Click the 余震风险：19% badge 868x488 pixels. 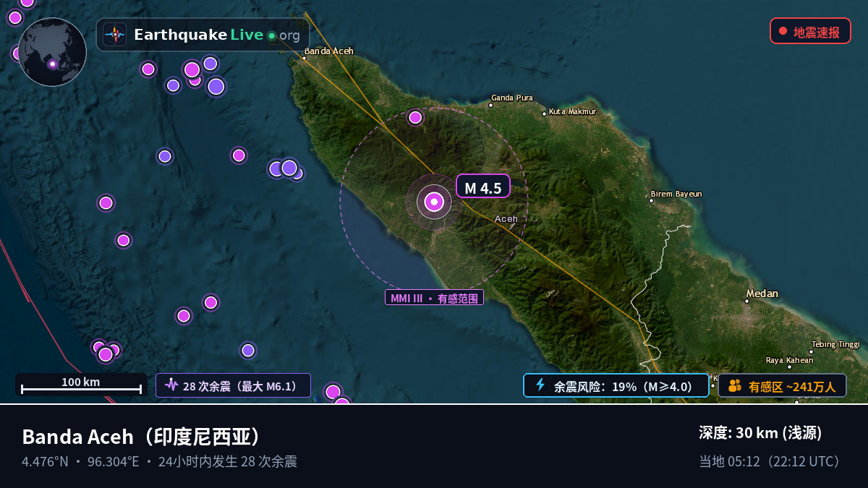(x=616, y=385)
